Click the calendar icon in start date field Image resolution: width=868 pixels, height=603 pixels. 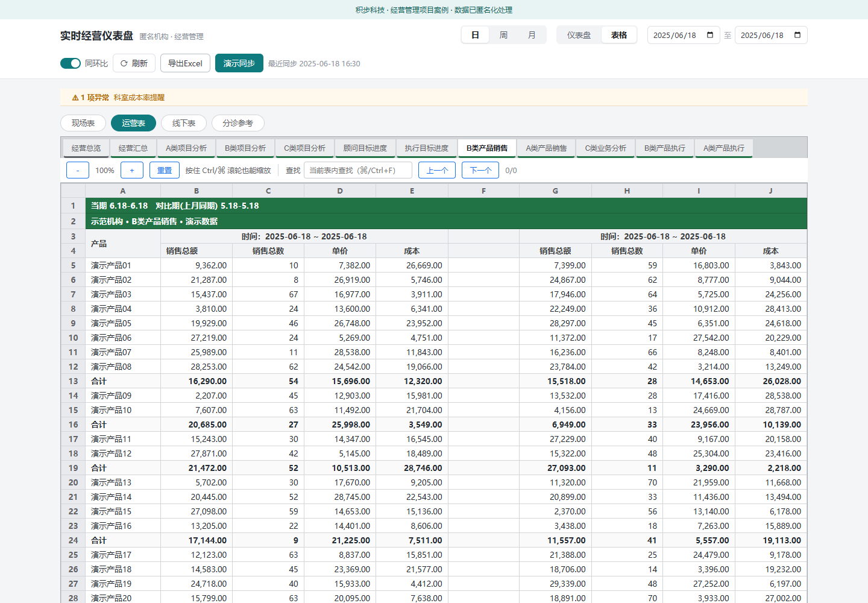tap(710, 35)
